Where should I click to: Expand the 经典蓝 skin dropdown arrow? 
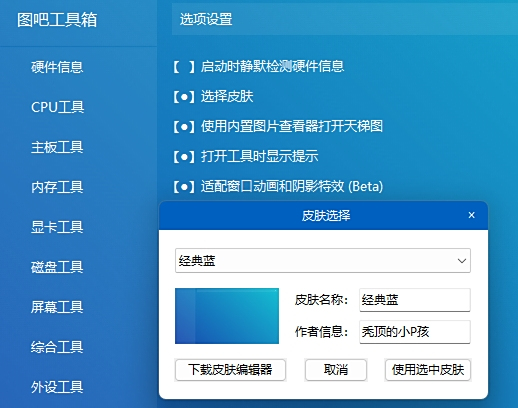[462, 261]
